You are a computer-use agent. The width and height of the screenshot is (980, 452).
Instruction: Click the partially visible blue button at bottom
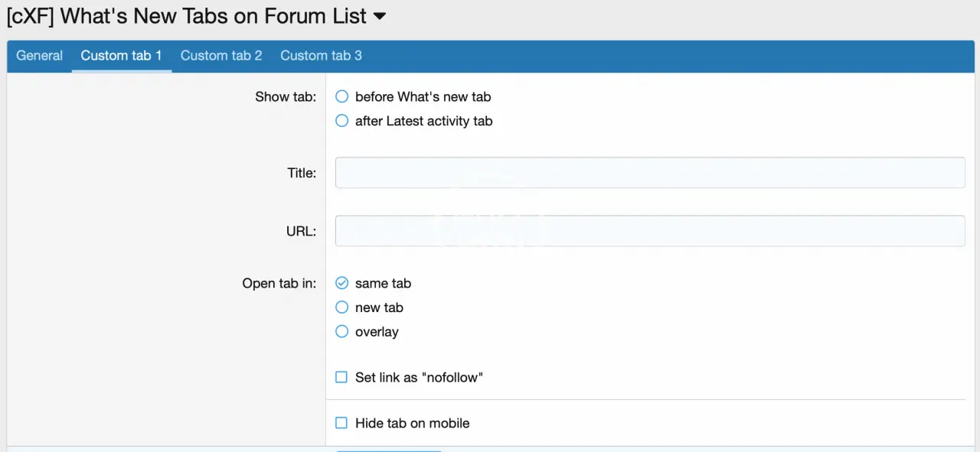point(389,450)
